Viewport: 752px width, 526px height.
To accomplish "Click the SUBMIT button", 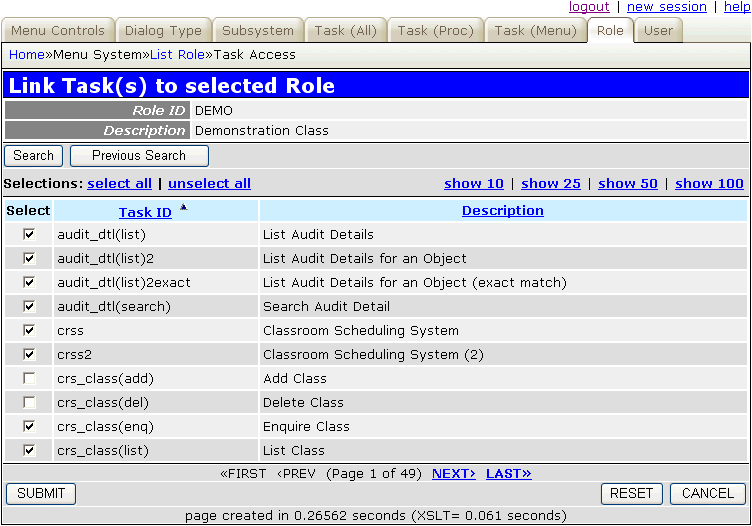I will click(41, 493).
